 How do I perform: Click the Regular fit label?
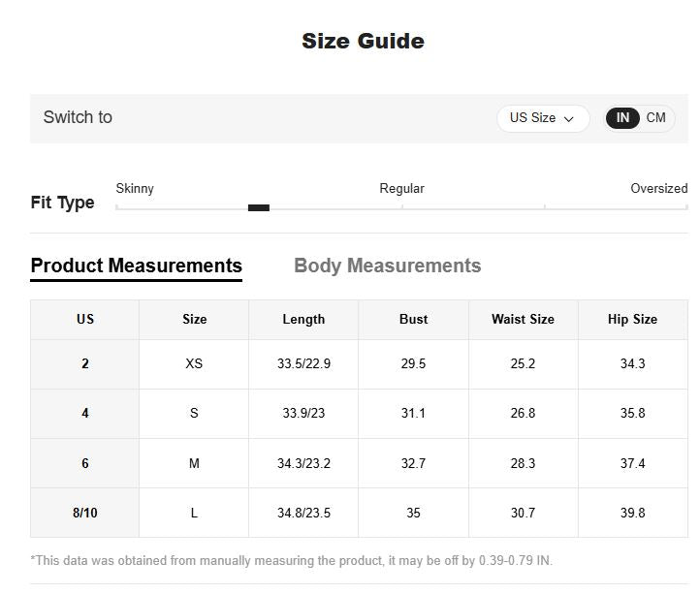tap(401, 189)
